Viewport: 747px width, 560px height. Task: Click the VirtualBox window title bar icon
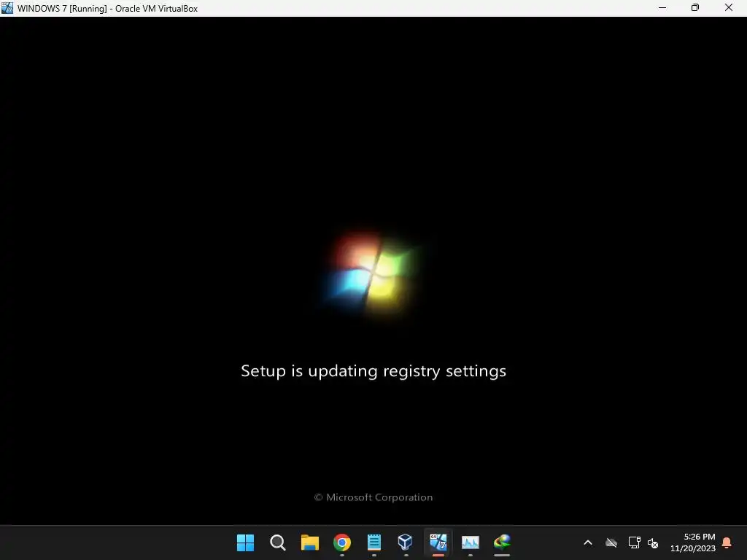[7, 7]
